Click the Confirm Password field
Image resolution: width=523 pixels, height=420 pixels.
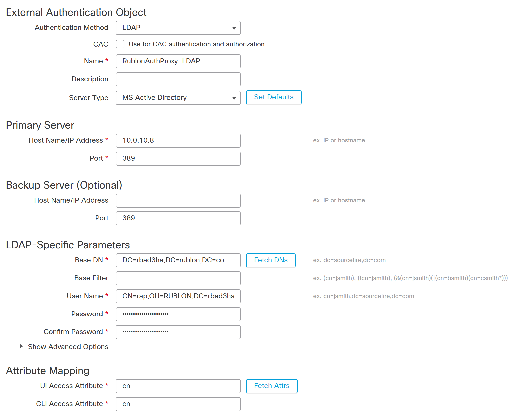(178, 332)
